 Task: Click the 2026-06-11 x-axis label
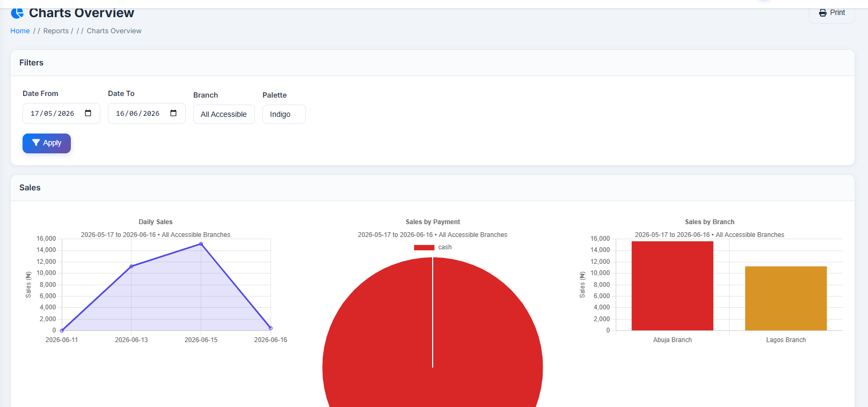click(x=62, y=340)
